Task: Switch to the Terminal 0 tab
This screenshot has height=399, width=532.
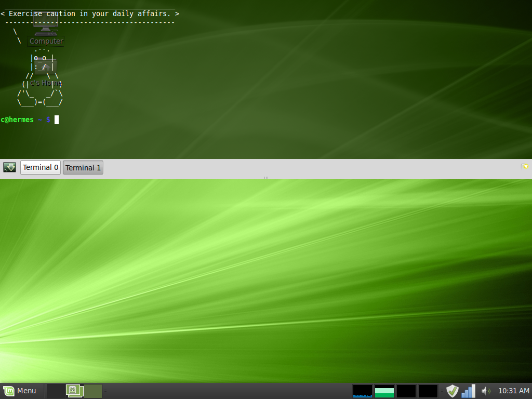Action: [41, 168]
